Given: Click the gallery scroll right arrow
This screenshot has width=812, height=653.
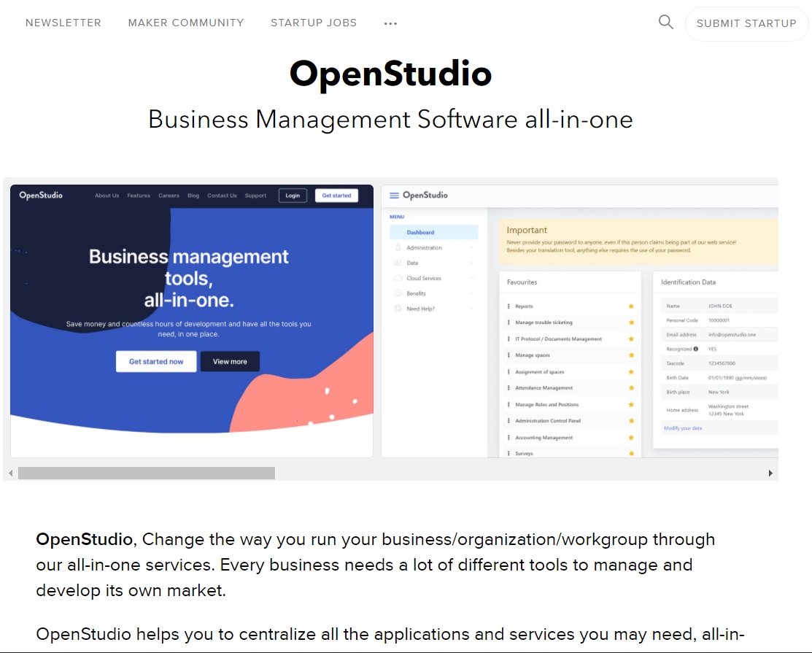Looking at the screenshot, I should [770, 474].
